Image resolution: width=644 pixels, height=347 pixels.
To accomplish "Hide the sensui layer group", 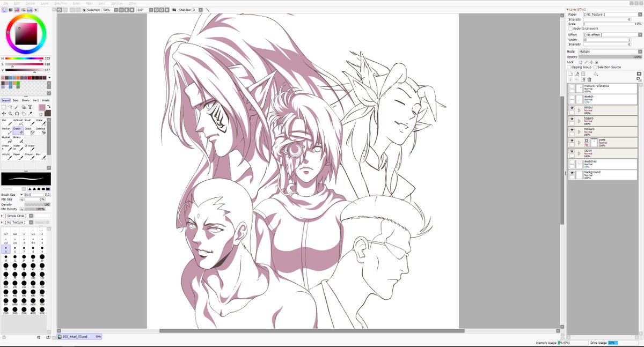I will point(572,108).
